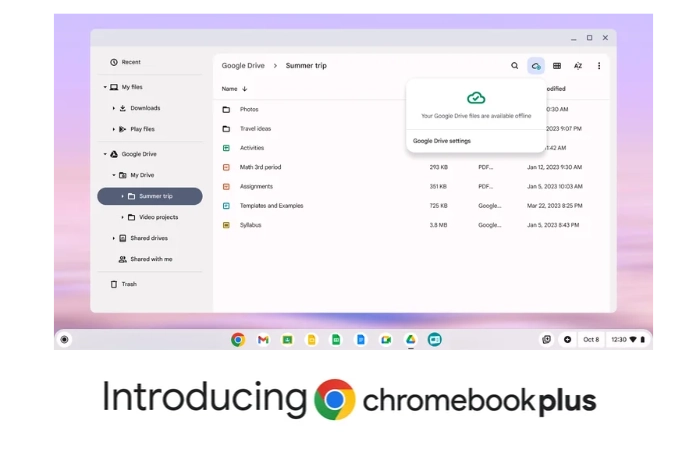Click the Templates and Examples file icon
The height and width of the screenshot is (450, 700).
point(226,206)
